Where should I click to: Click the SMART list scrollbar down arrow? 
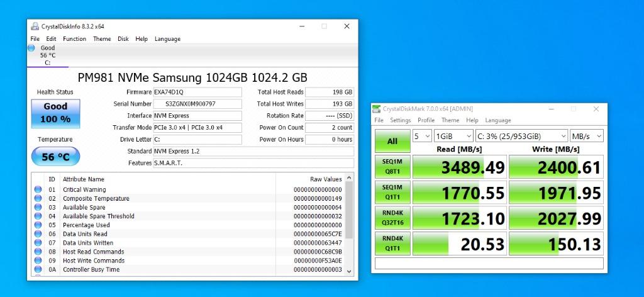[349, 271]
